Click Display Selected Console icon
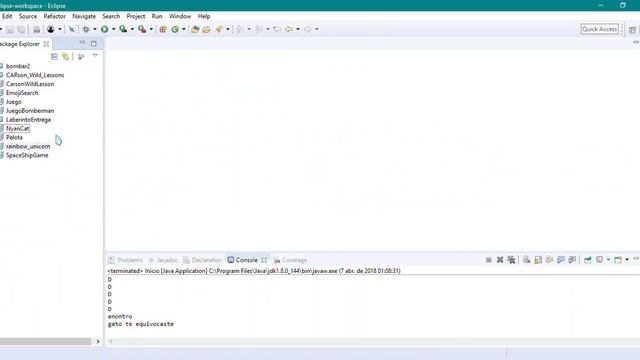The image size is (640, 360). pos(600,260)
